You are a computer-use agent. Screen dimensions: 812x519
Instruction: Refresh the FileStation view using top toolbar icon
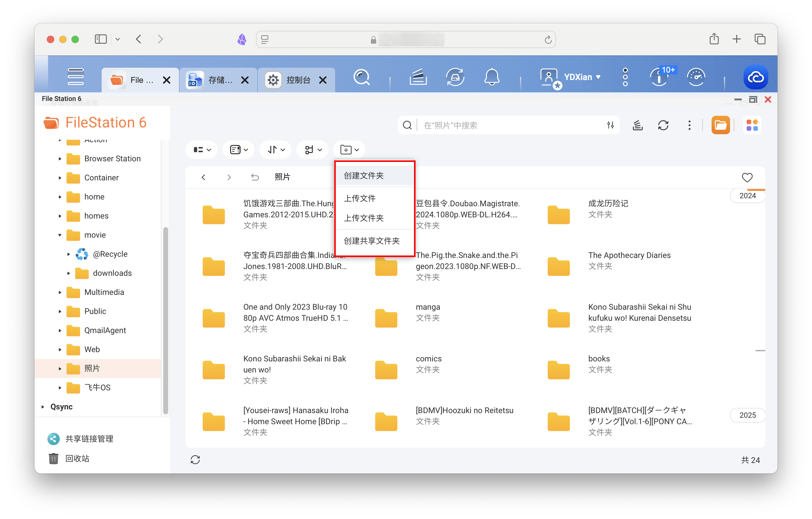coord(663,125)
